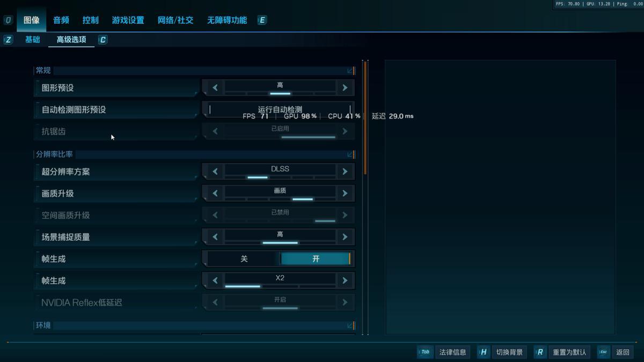The width and height of the screenshot is (644, 362).
Task: Set 帧生成 toggle to 关
Action: click(x=244, y=258)
